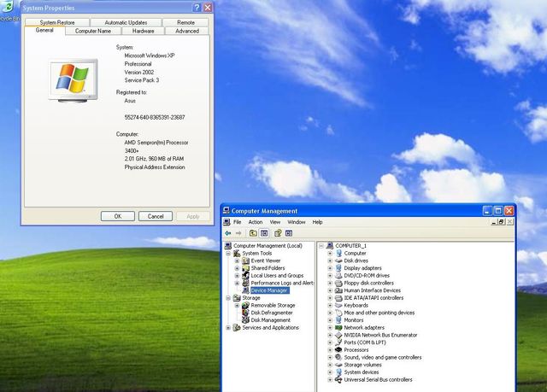
Task: Open the File menu in Computer Management
Action: [x=238, y=222]
